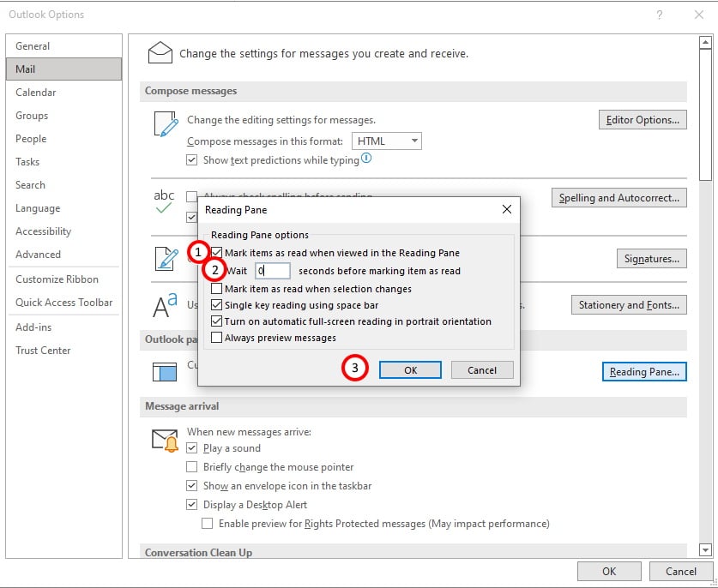Image resolution: width=718 pixels, height=588 pixels.
Task: Open Editor Options button
Action: click(x=642, y=120)
